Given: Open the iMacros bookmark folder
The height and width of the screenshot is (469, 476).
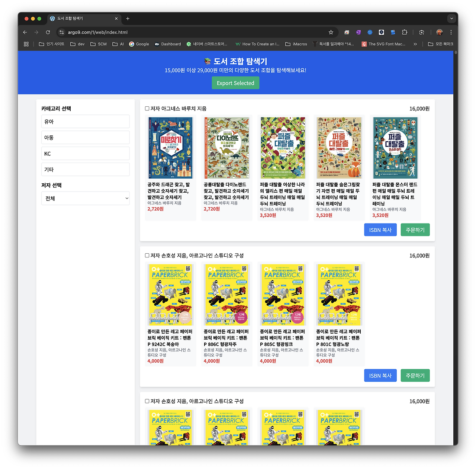Looking at the screenshot, I should point(296,44).
